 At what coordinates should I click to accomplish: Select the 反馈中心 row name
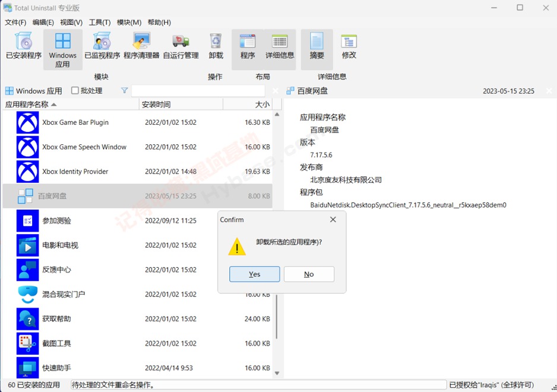coord(56,270)
